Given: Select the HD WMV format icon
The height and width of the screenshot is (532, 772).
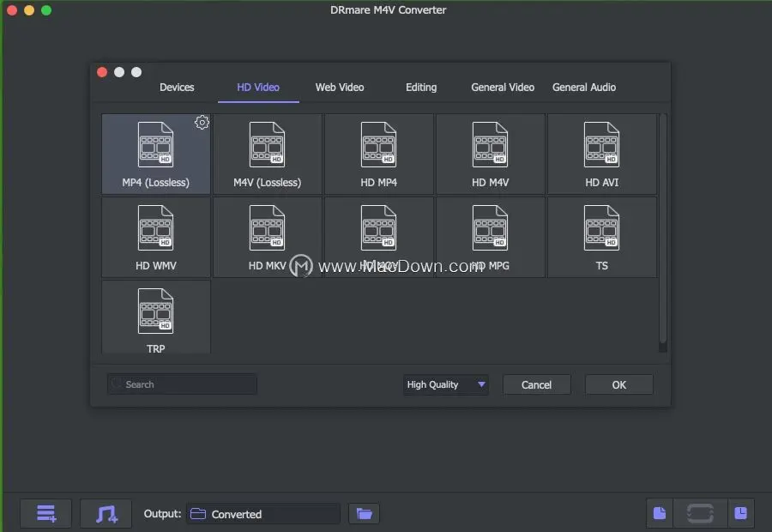Looking at the screenshot, I should click(155, 228).
